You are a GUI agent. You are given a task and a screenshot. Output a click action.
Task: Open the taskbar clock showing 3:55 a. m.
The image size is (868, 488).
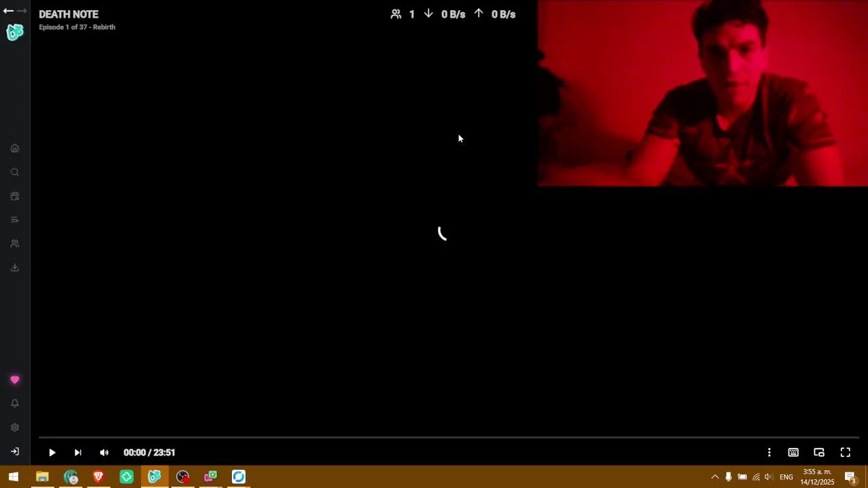817,477
